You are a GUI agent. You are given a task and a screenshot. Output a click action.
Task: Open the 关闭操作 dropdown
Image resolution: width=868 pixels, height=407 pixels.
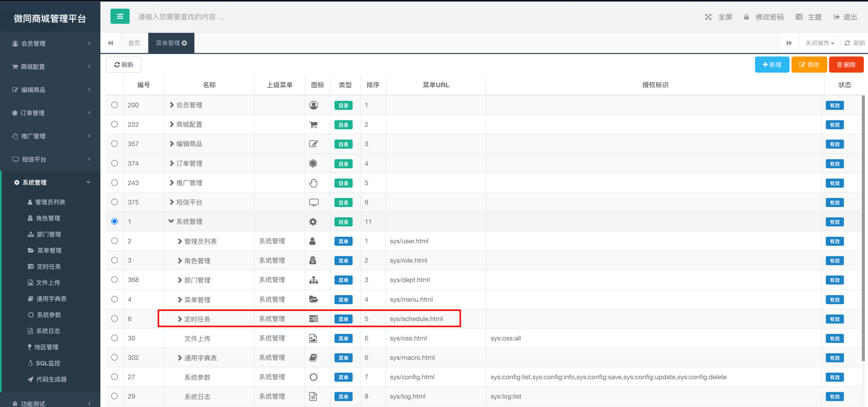820,43
